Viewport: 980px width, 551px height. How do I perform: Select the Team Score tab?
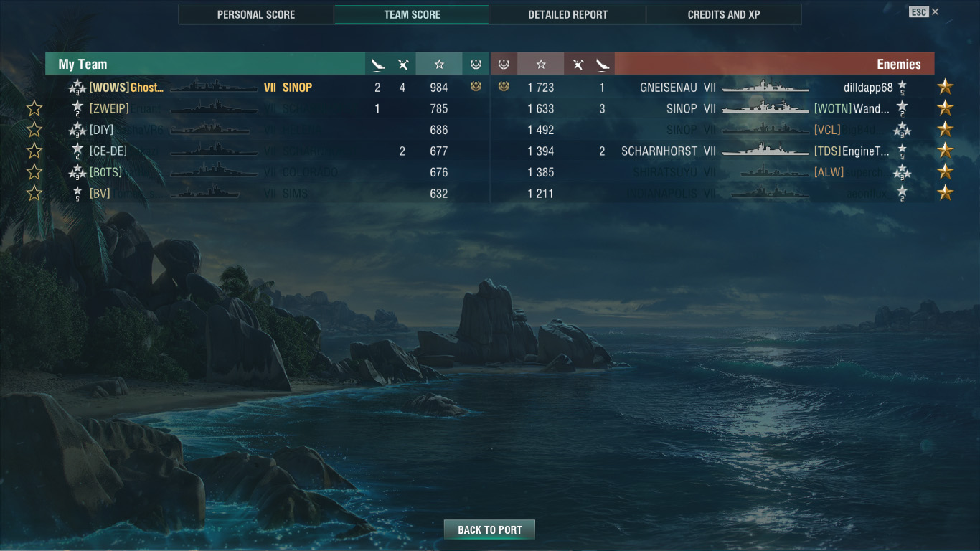click(412, 14)
